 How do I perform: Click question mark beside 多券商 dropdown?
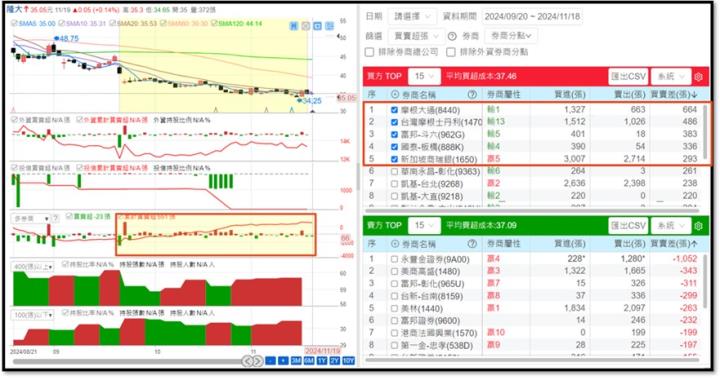[56, 218]
